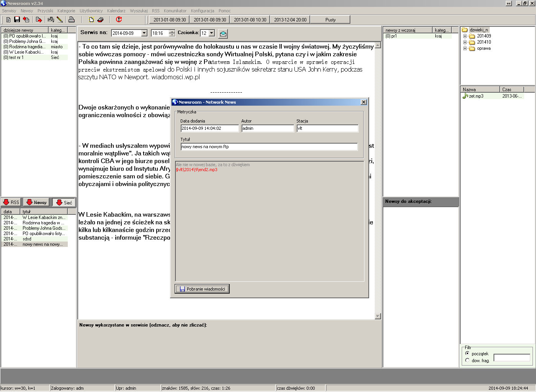Click the printer icon in the toolbar
Viewport: 536px width, 392px height.
[72, 20]
